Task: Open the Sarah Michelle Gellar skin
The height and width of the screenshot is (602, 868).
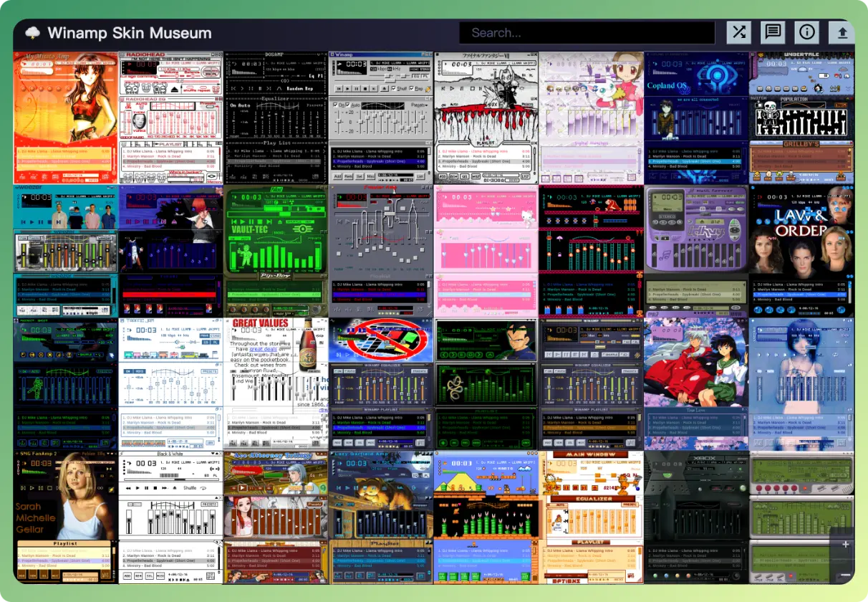Action: 65,517
